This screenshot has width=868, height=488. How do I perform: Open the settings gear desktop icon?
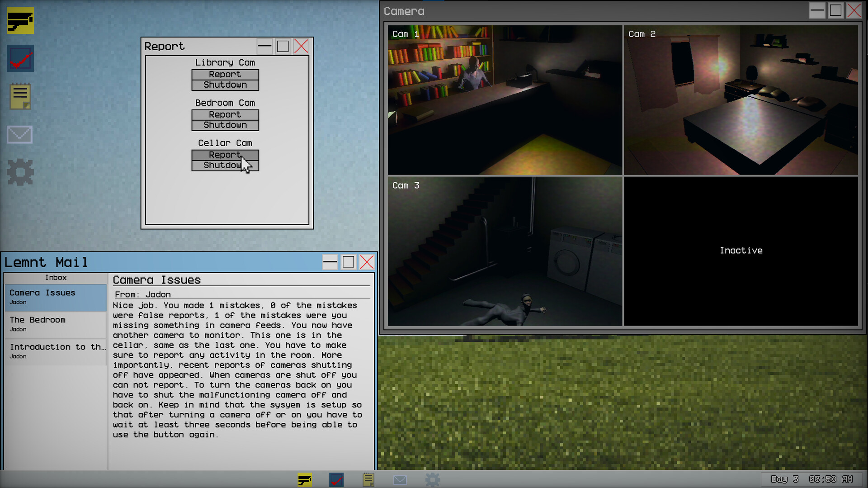click(20, 172)
